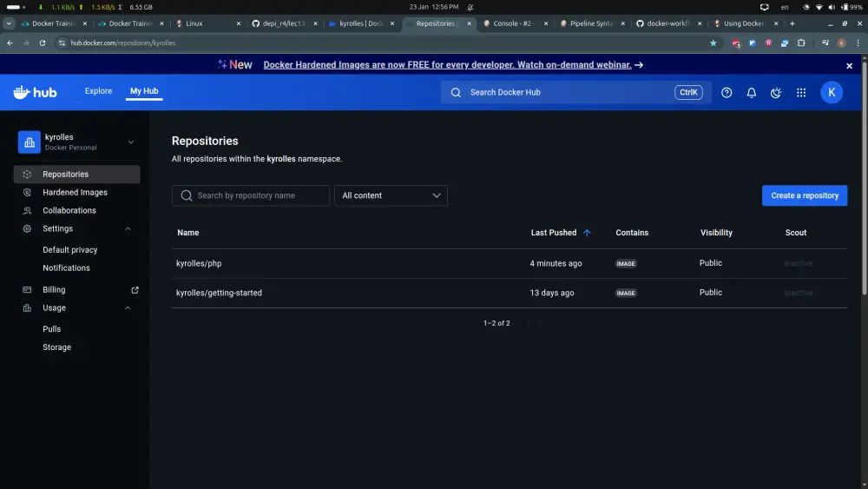Viewport: 868px width, 489px height.
Task: Open the kyrolles/getting-started repository
Action: 219,293
